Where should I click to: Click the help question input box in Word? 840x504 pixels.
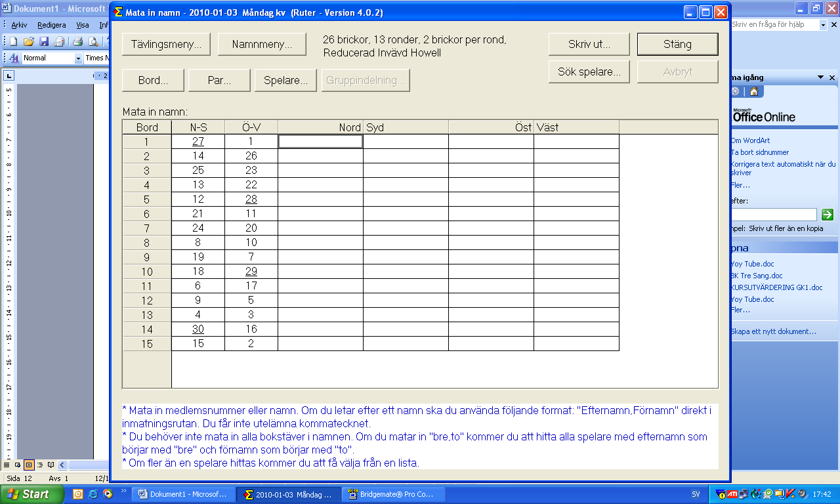pos(775,24)
